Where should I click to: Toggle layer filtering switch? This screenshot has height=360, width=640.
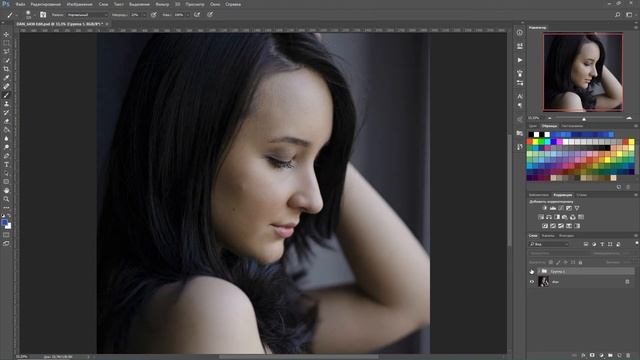[x=636, y=244]
